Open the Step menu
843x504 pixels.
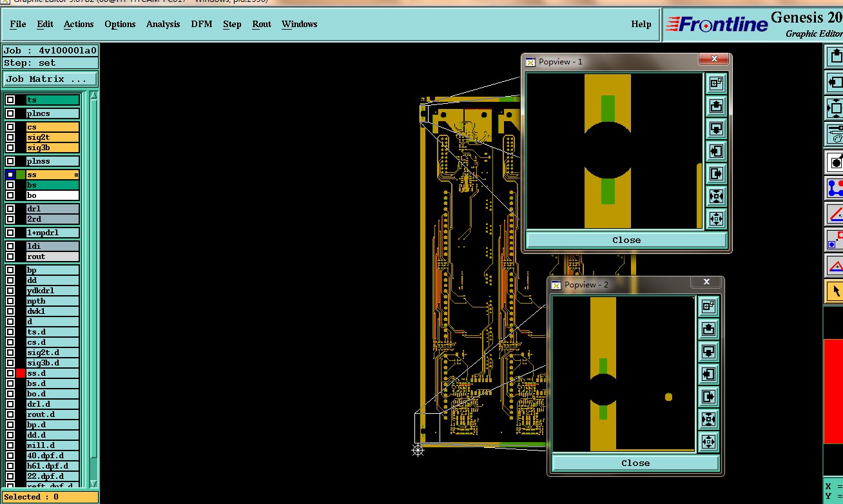coord(232,24)
